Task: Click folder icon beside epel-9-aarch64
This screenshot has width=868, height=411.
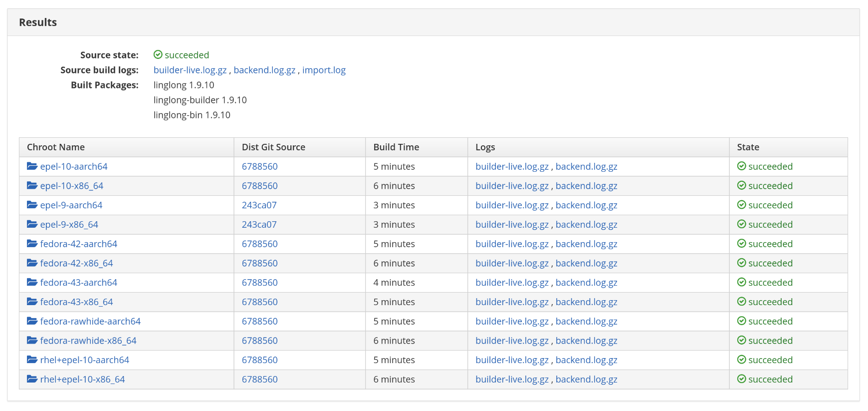Action: [32, 205]
